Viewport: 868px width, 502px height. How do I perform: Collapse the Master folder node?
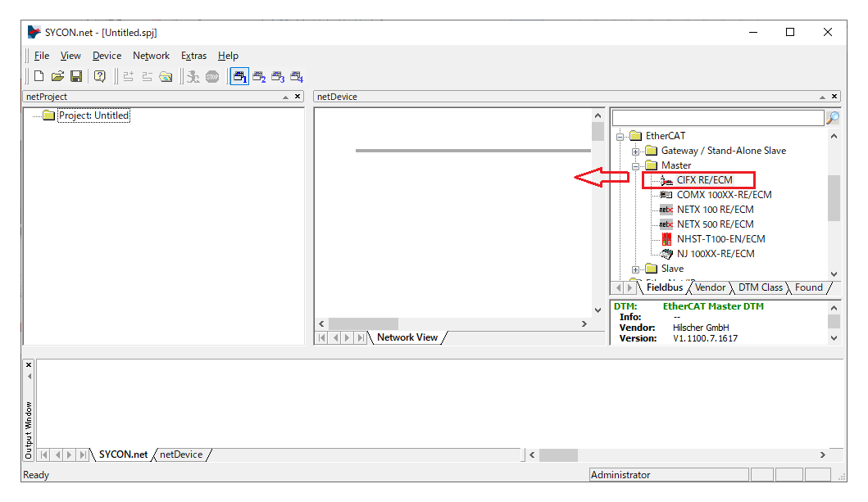point(635,165)
